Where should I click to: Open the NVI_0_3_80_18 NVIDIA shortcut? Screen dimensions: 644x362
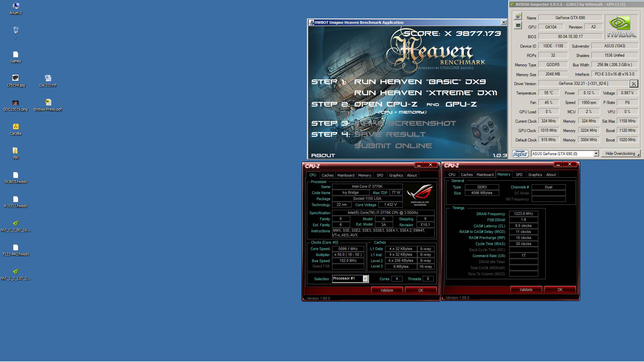point(15,226)
